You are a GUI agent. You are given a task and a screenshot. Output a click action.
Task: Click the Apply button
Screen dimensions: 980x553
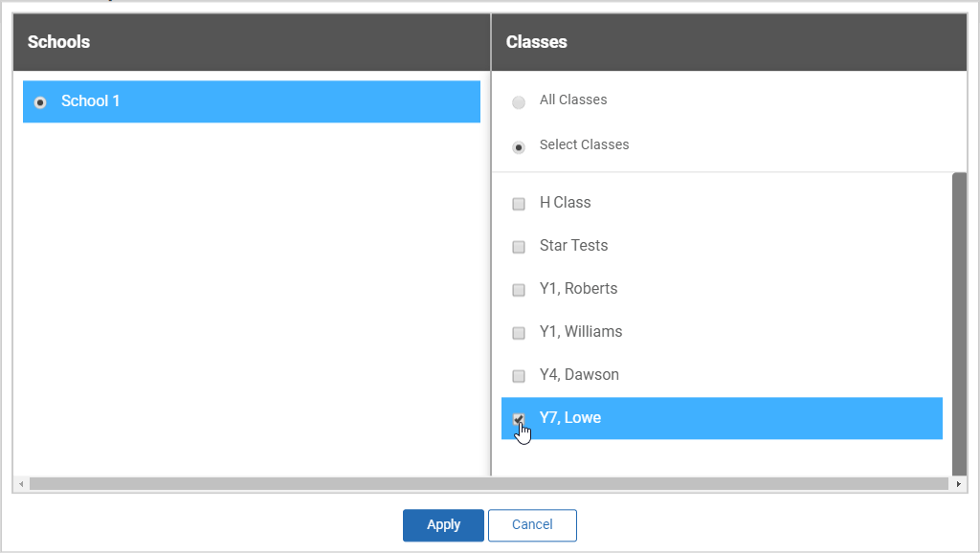443,525
